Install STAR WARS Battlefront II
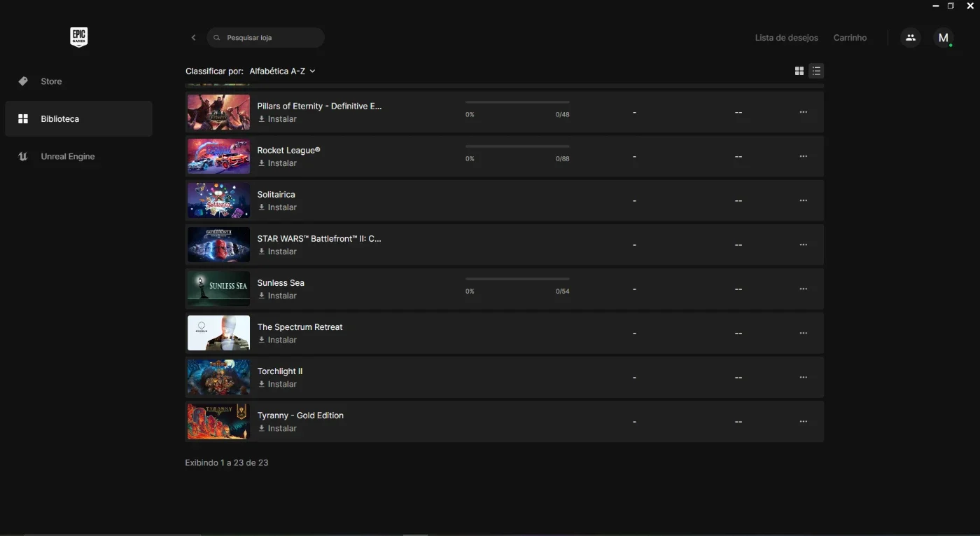 (277, 252)
